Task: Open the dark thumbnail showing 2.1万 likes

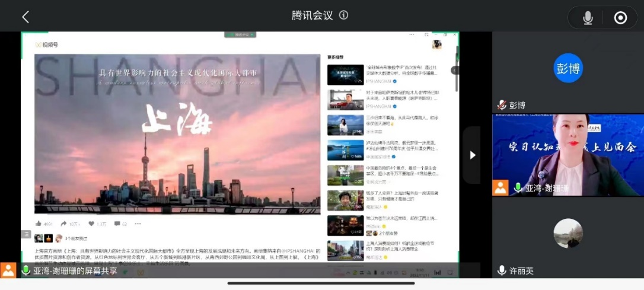Action: (x=345, y=225)
